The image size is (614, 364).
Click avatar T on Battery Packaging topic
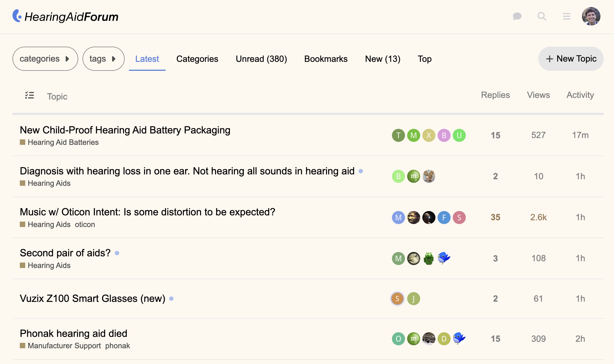coord(398,135)
